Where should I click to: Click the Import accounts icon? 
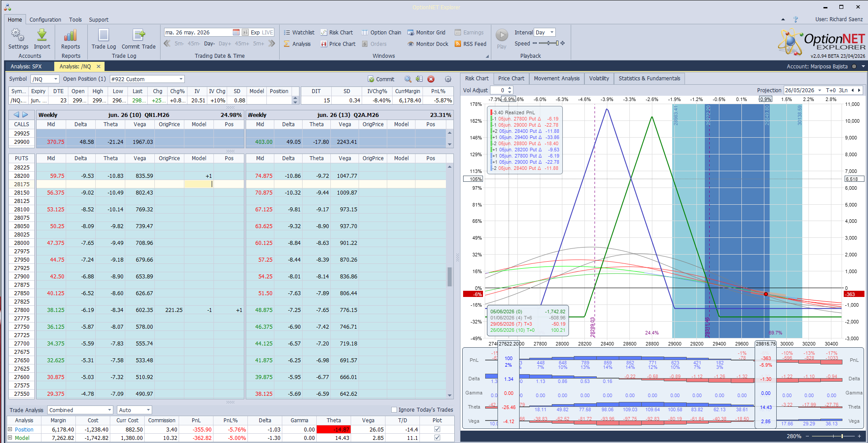pyautogui.click(x=42, y=39)
